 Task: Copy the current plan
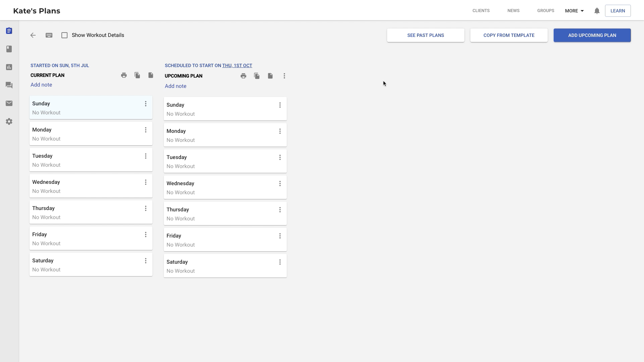(137, 75)
